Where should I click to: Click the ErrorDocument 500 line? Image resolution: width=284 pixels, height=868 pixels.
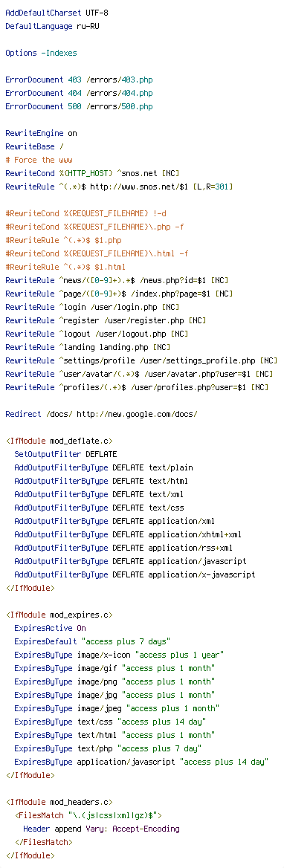click(79, 106)
